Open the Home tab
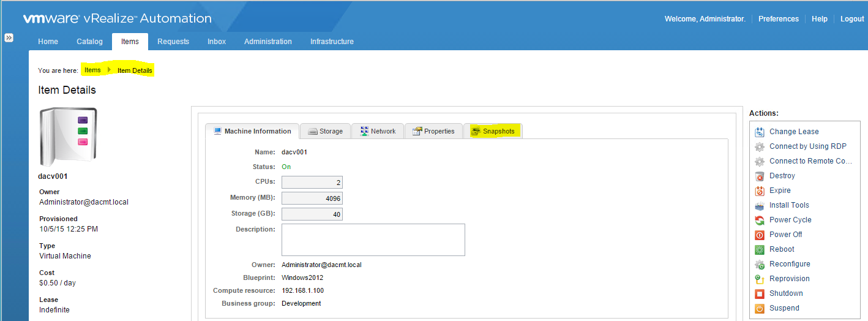Viewport: 868px width, 321px height. point(48,42)
